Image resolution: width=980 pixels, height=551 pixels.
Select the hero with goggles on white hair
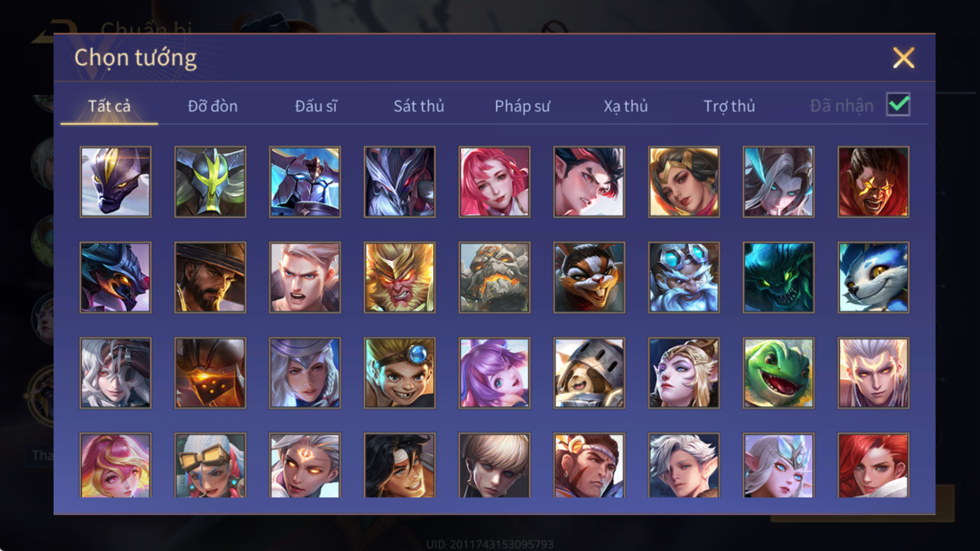210,465
